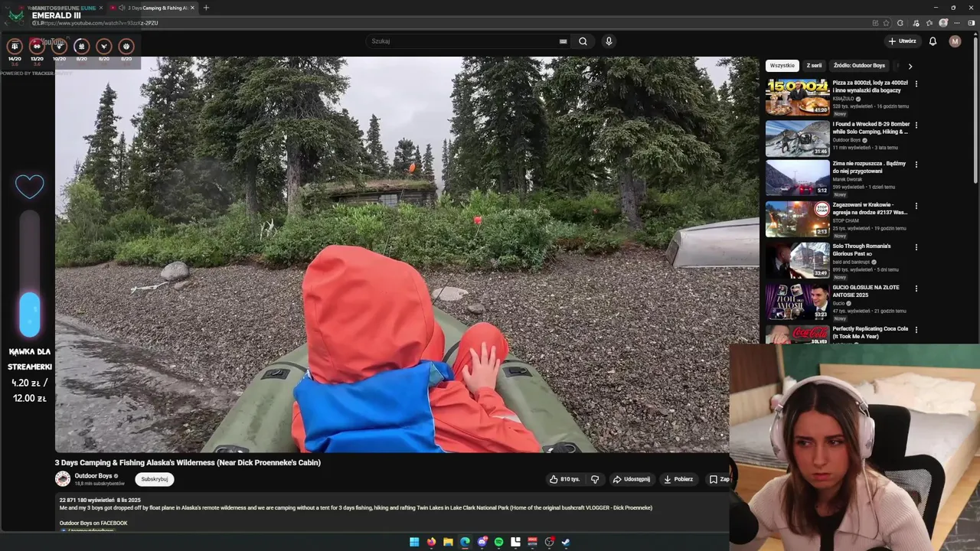
Task: Open the 'Pizza za 8000zł' video thumbnail
Action: pos(797,97)
